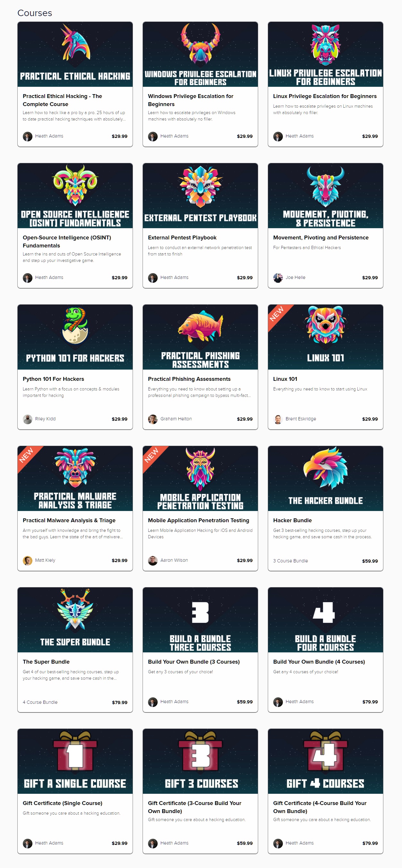402x868 pixels.
Task: Click the Hacker Bundle eagle icon
Action: coord(325,468)
